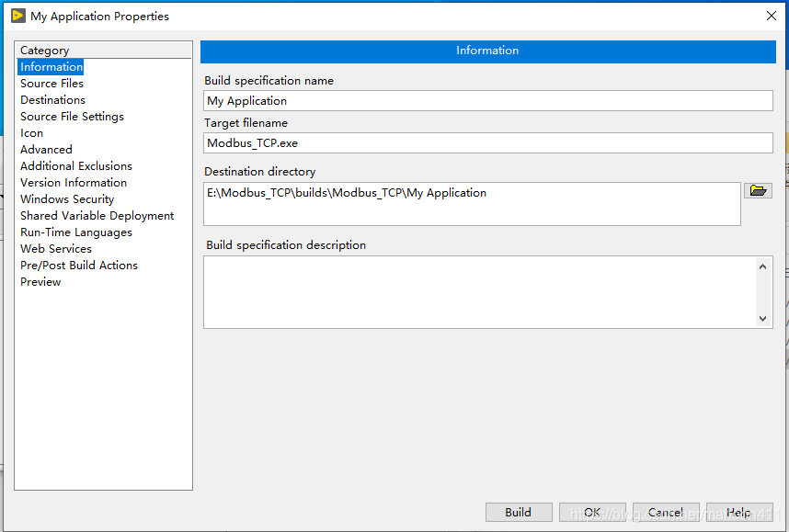The width and height of the screenshot is (789, 532).
Task: Select Windows Security category
Action: tap(67, 199)
